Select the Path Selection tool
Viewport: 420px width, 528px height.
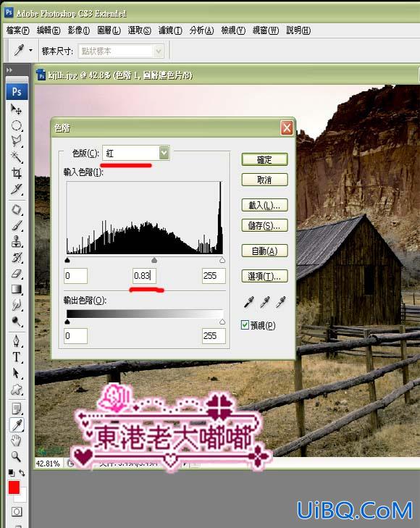point(16,373)
